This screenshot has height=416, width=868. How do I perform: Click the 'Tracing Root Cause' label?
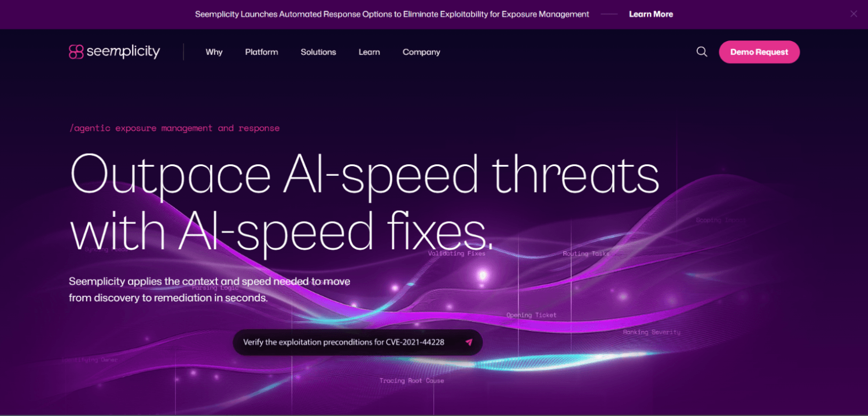(x=411, y=381)
